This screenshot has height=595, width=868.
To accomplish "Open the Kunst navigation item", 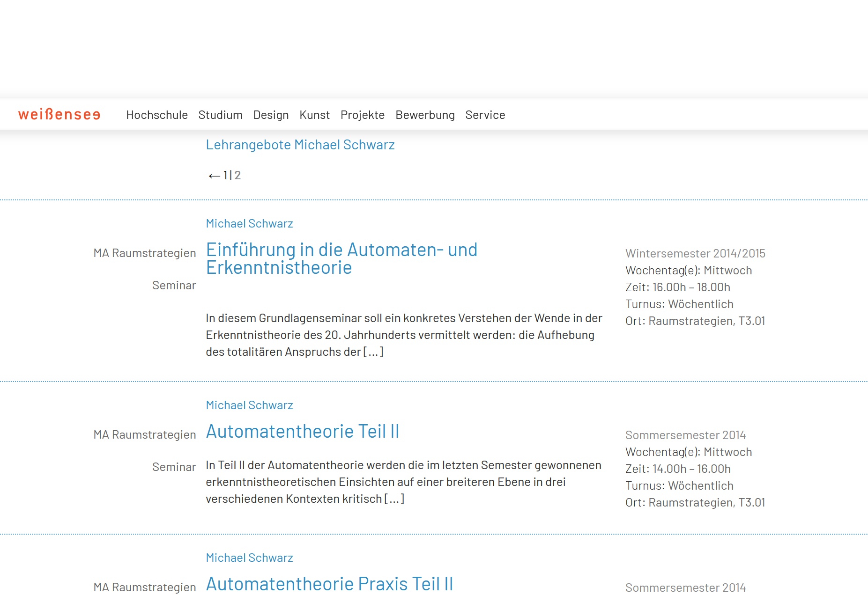I will [x=314, y=115].
